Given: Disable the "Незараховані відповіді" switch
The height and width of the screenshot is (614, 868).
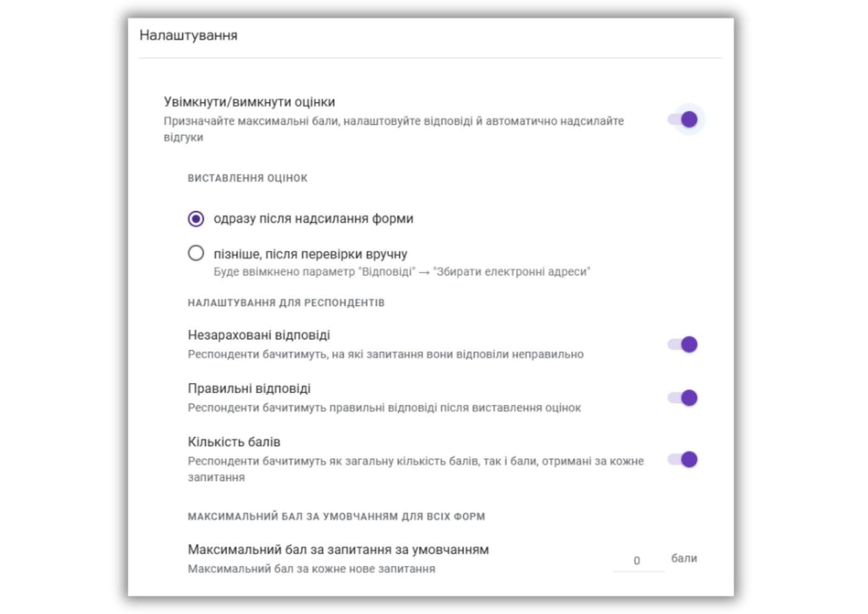Looking at the screenshot, I should tap(684, 344).
